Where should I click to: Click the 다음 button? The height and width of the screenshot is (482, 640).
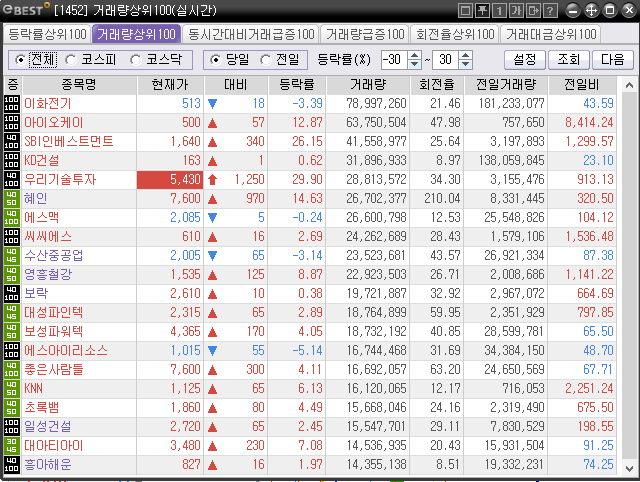click(613, 60)
